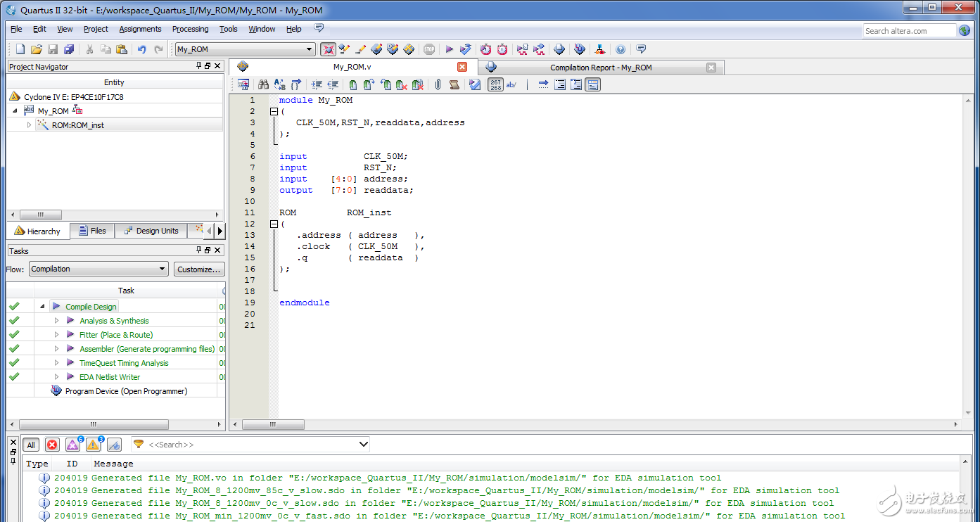The height and width of the screenshot is (522, 980).
Task: Expand the ROM:ROM_inst hierarchy node
Action: click(x=29, y=125)
